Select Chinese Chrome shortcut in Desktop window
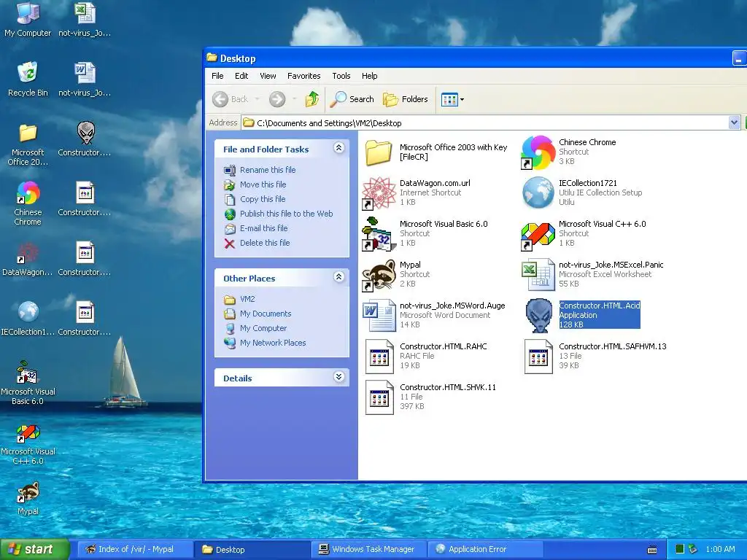The image size is (747, 560). click(569, 152)
